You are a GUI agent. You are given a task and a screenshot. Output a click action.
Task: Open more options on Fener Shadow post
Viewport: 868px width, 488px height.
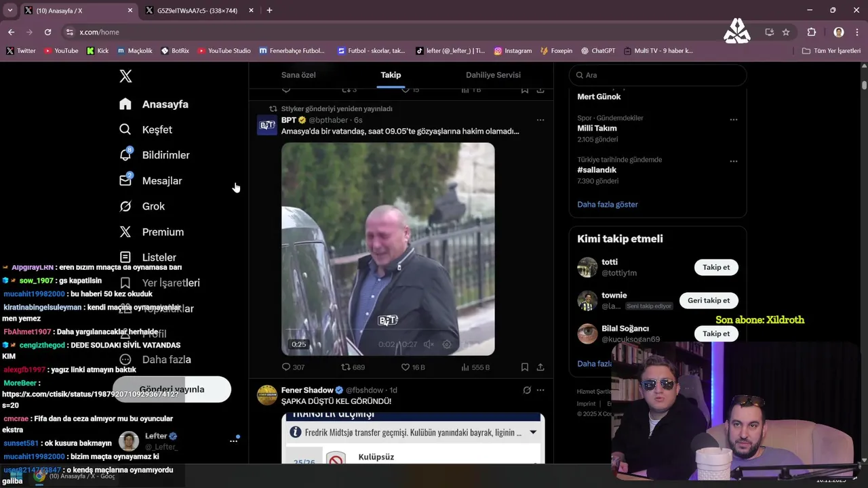click(540, 390)
